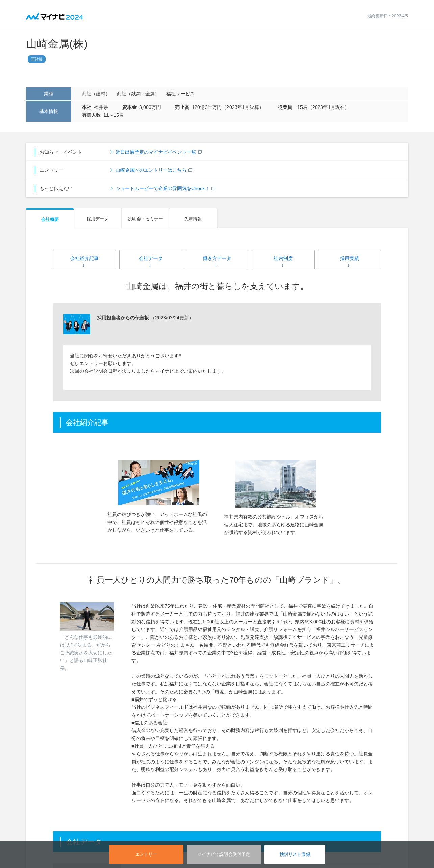The width and height of the screenshot is (434, 868).
Task: Jump to 社内制度 section button
Action: click(x=283, y=260)
